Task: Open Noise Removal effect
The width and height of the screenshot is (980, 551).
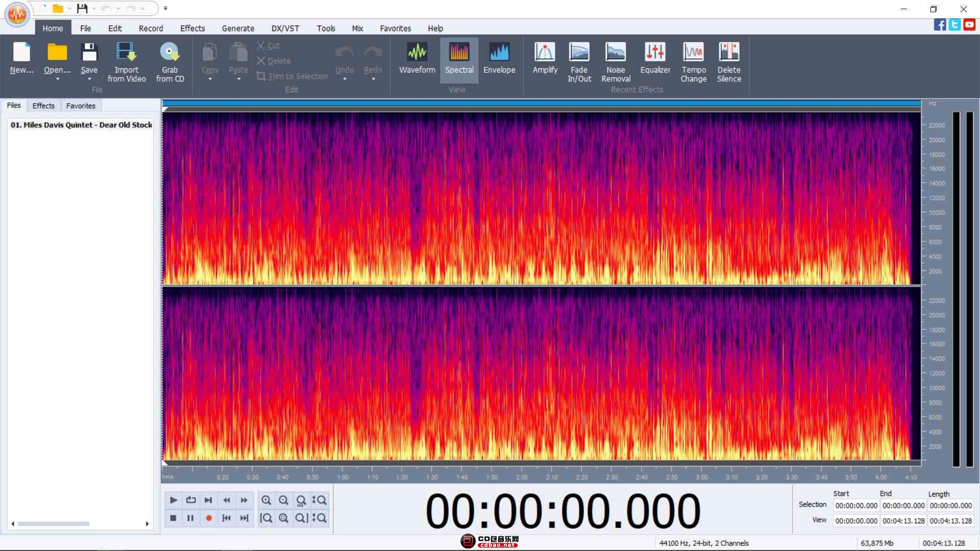Action: pos(616,61)
